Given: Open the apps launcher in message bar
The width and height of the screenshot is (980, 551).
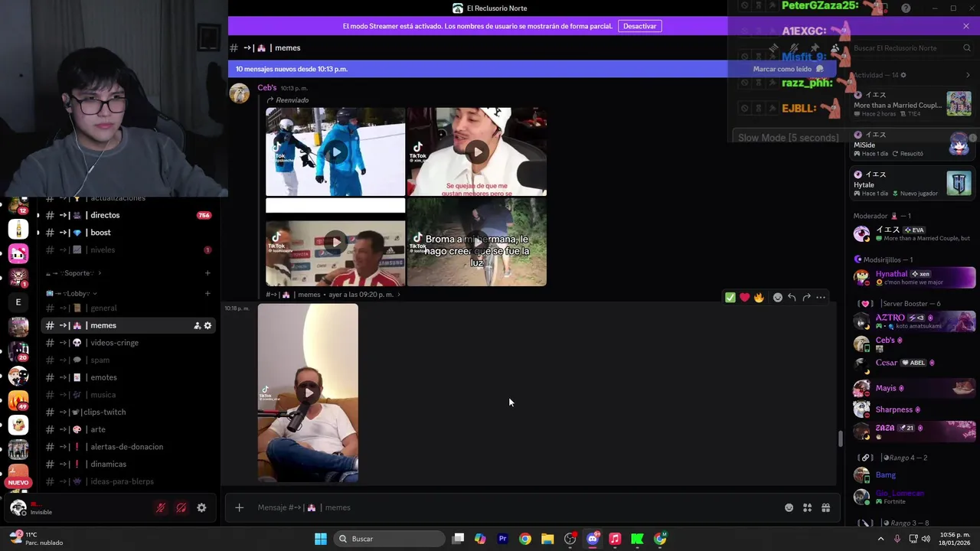Looking at the screenshot, I should click(x=807, y=507).
